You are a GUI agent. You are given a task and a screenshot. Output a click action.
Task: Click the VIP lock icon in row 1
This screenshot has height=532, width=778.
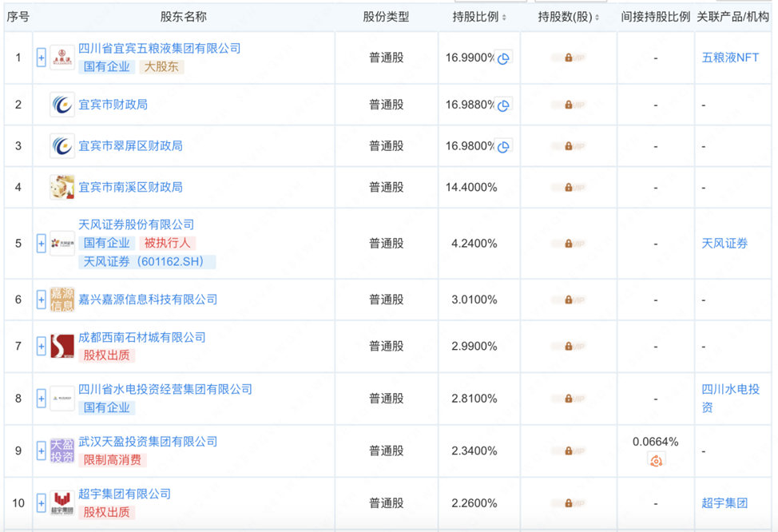(x=569, y=58)
